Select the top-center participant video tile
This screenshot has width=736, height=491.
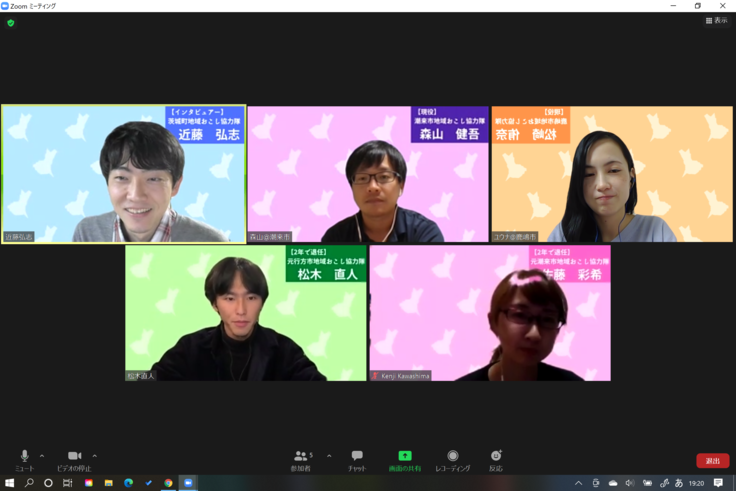coord(368,174)
